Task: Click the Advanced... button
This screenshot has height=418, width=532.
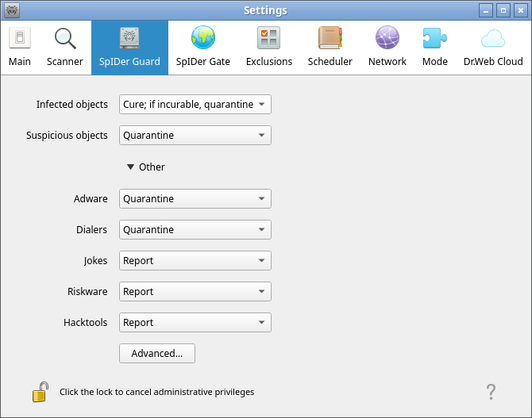Action: tap(157, 353)
